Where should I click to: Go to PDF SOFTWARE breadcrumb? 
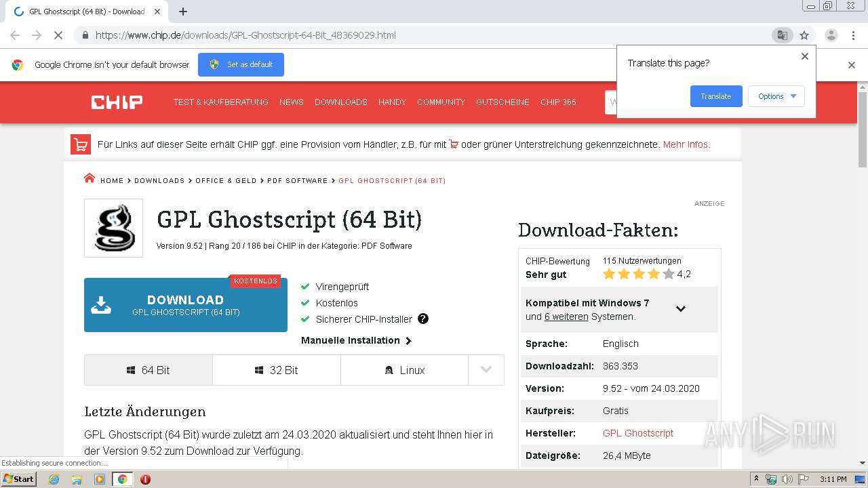pyautogui.click(x=298, y=181)
